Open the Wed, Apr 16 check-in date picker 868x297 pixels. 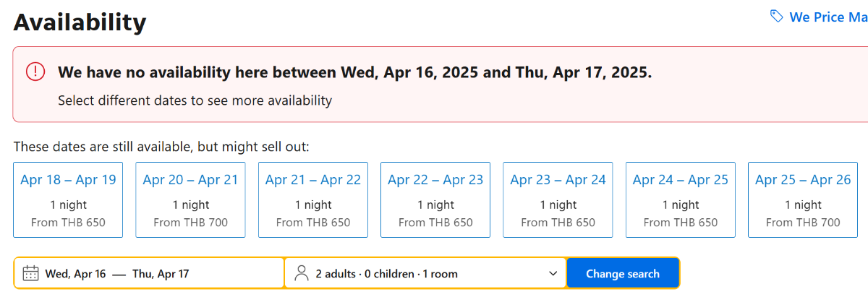click(x=75, y=274)
